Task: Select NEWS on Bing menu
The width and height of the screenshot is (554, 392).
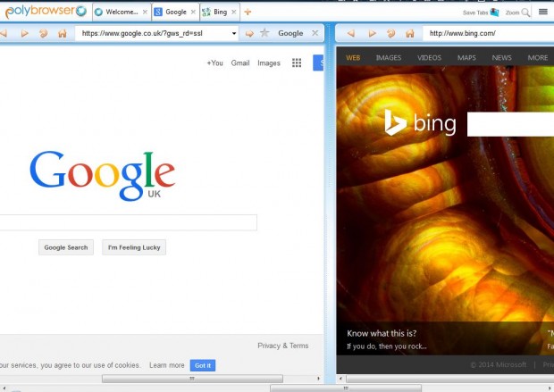Action: click(501, 57)
